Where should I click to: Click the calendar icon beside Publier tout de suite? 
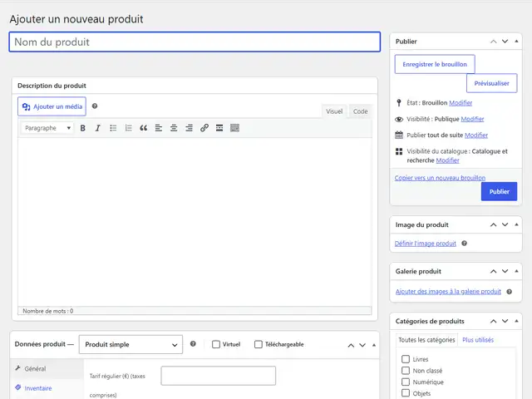[399, 135]
